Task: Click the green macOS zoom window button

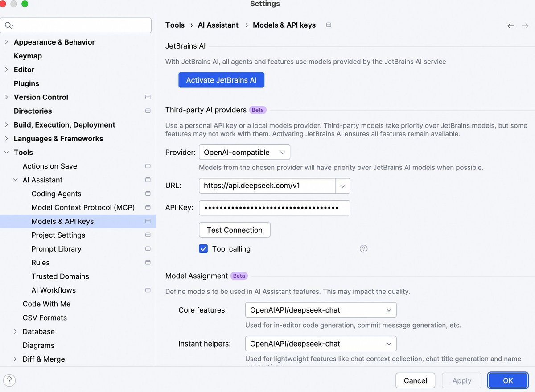Action: click(25, 4)
